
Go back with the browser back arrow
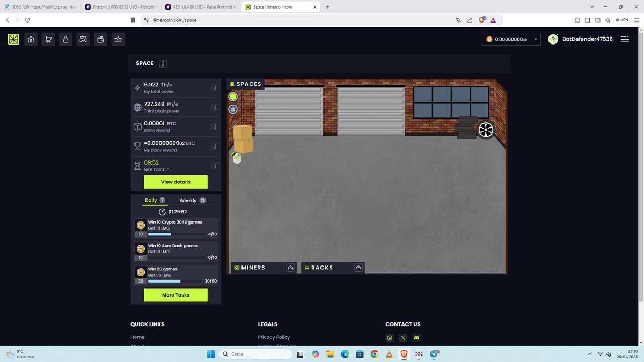[x=8, y=20]
